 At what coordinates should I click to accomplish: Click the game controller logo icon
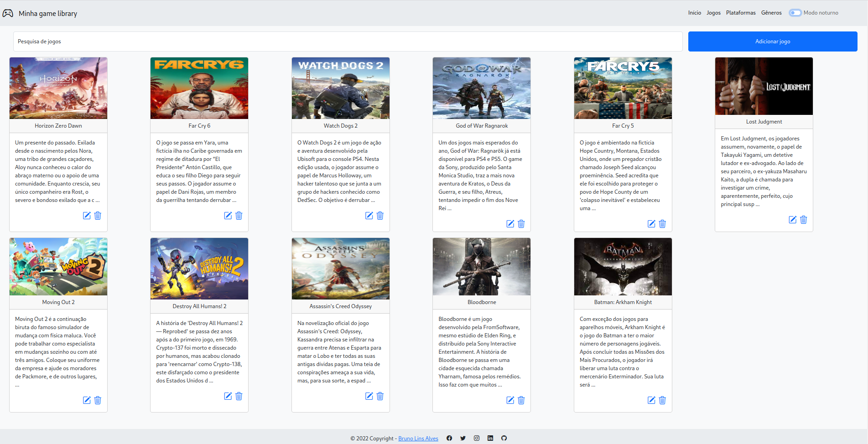(x=8, y=13)
